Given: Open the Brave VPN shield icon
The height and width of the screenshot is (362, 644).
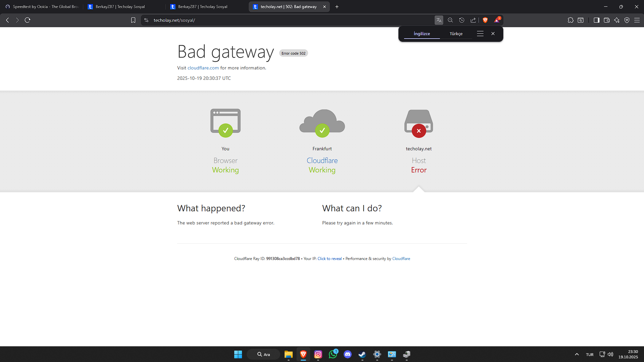Looking at the screenshot, I should (627, 20).
